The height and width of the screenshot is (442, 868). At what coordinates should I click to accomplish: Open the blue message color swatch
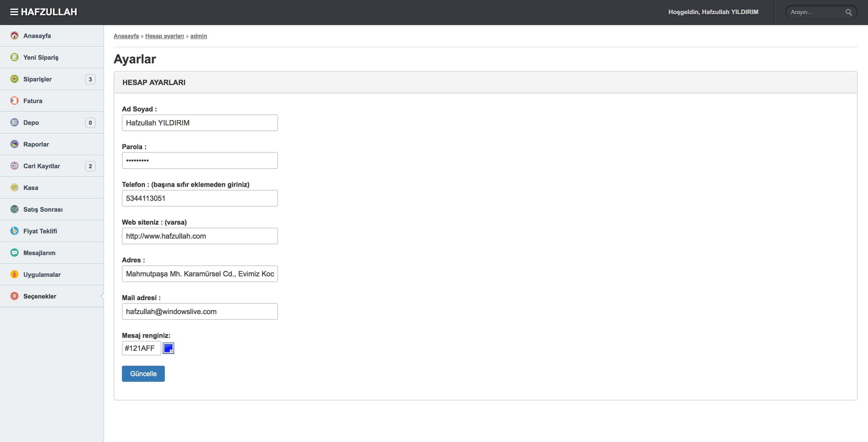pos(168,348)
